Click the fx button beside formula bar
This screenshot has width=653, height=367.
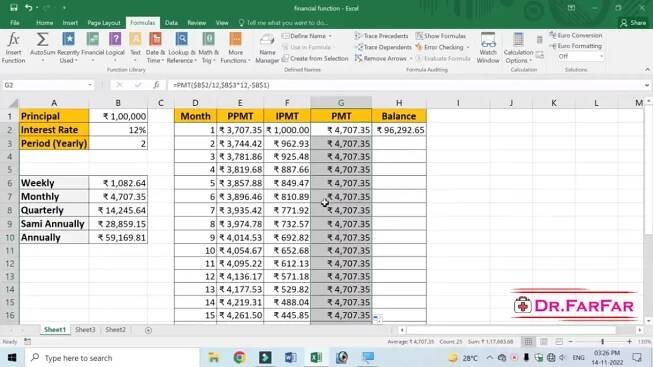pos(156,85)
